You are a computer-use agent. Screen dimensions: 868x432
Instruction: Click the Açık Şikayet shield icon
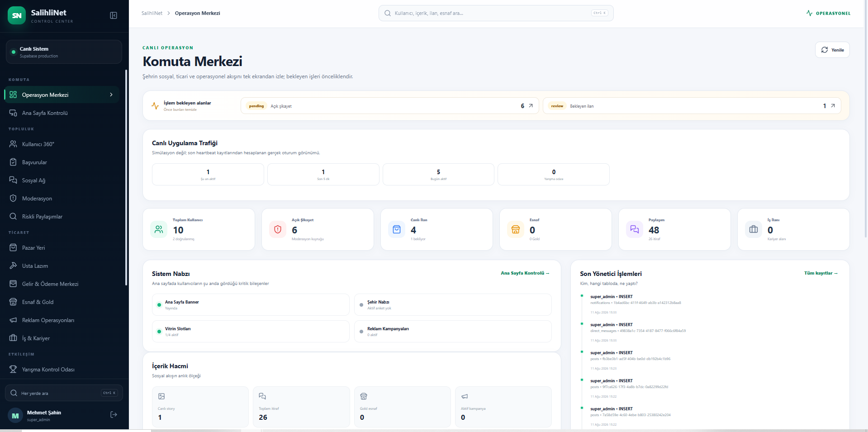click(278, 229)
